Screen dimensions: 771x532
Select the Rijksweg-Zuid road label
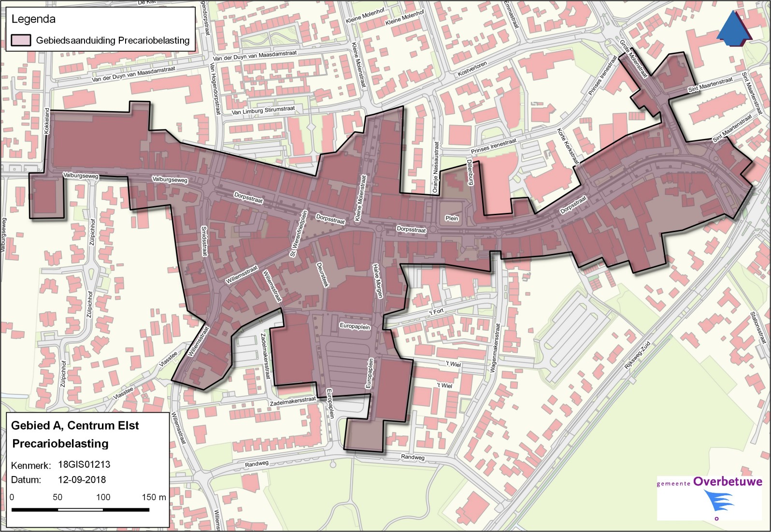point(637,355)
